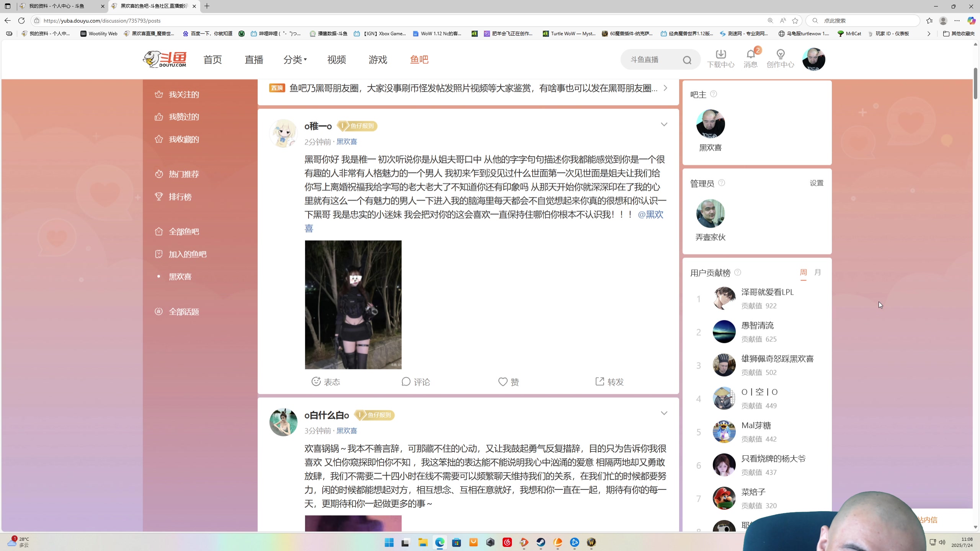This screenshot has height=551, width=980.
Task: Open 全部鱼吧 in the sidebar
Action: 177,231
